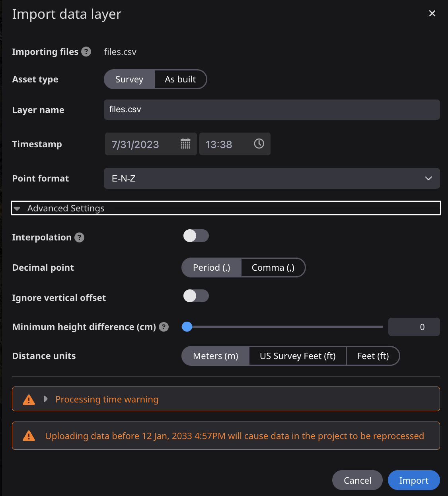Click the Processing time warning triangle icon

point(28,399)
